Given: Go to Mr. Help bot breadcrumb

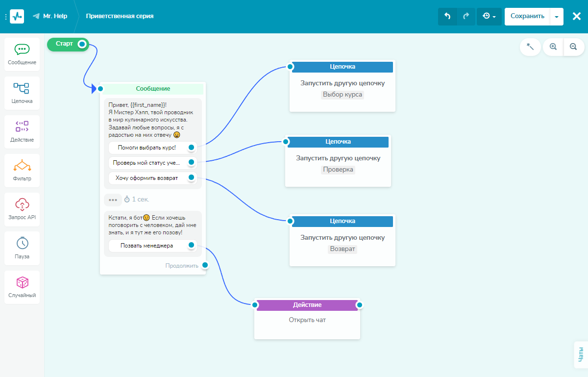Looking at the screenshot, I should pyautogui.click(x=50, y=16).
